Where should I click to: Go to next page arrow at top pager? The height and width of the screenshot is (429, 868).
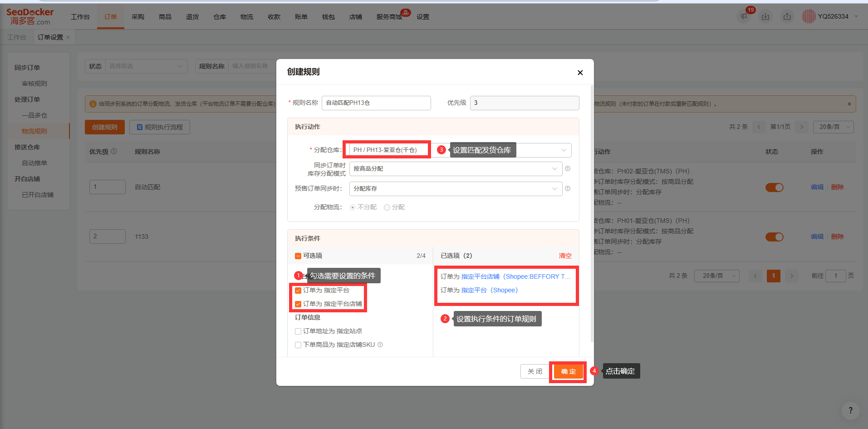pyautogui.click(x=802, y=127)
